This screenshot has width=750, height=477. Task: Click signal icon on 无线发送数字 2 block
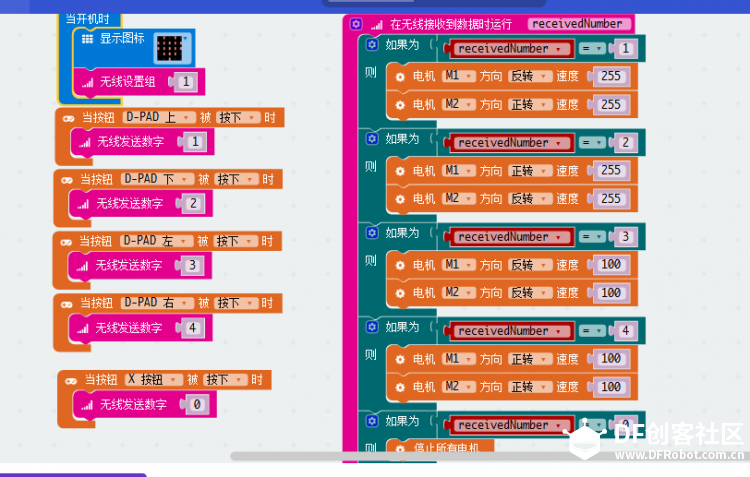pos(83,205)
